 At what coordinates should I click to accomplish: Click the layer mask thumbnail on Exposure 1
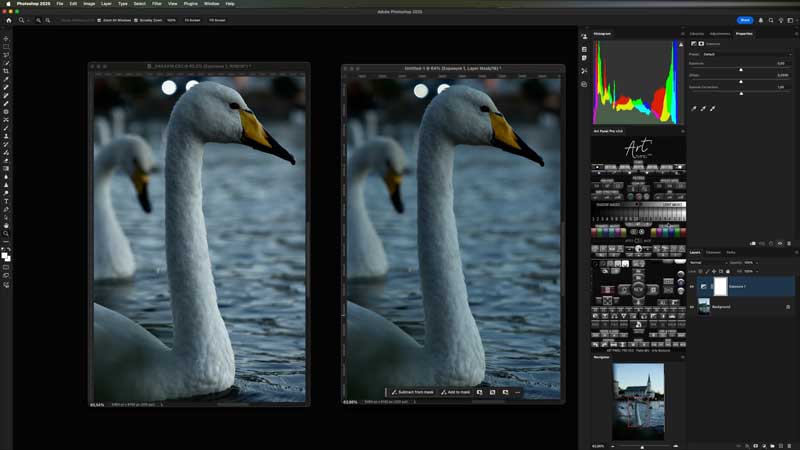pyautogui.click(x=720, y=286)
